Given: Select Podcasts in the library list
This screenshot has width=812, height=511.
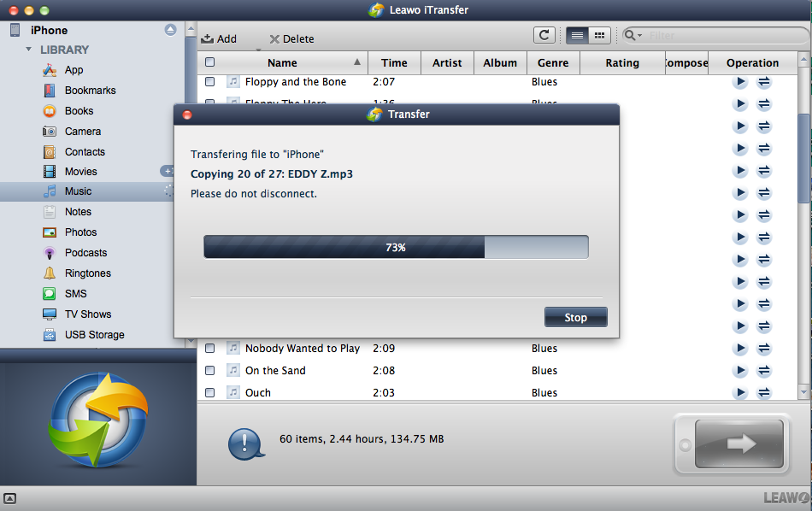Looking at the screenshot, I should click(x=85, y=253).
